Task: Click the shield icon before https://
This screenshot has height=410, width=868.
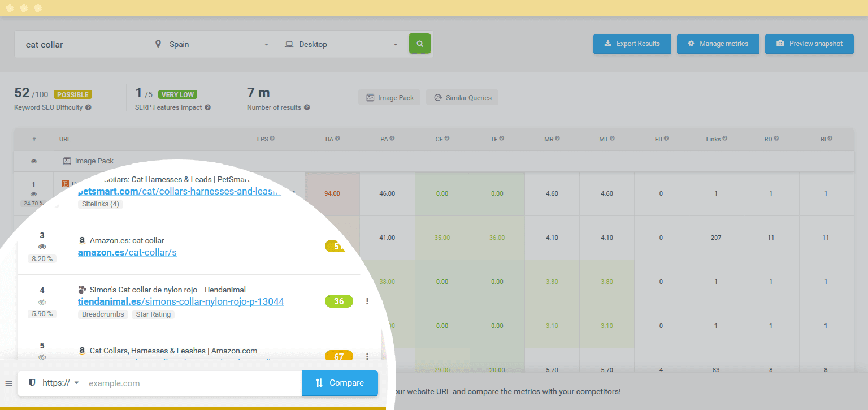Action: click(32, 383)
